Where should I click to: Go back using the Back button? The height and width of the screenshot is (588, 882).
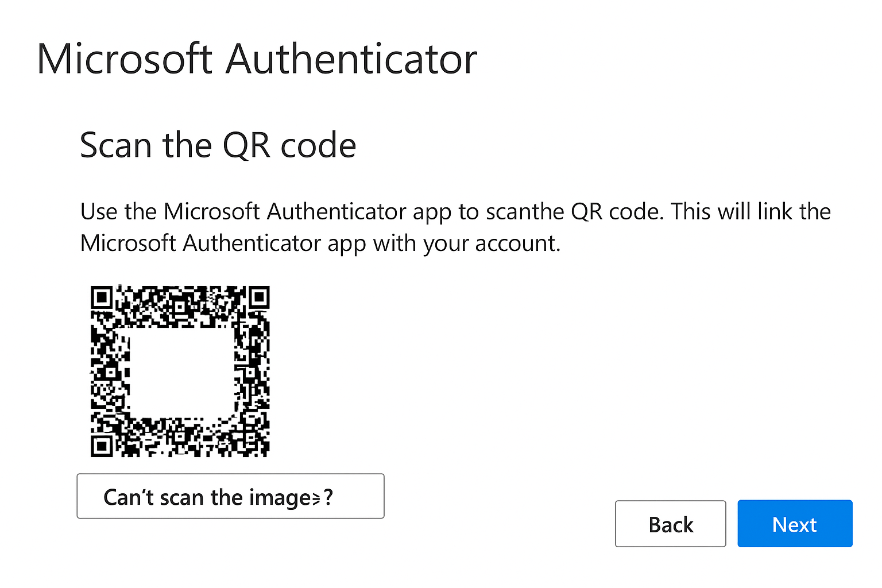[x=670, y=524]
